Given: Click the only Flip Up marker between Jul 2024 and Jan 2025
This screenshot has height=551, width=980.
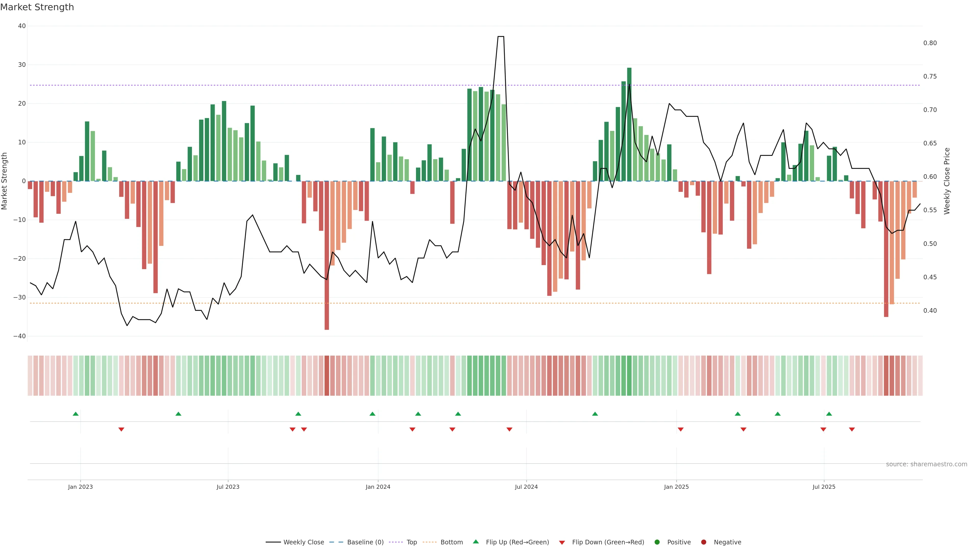Looking at the screenshot, I should pyautogui.click(x=595, y=414).
